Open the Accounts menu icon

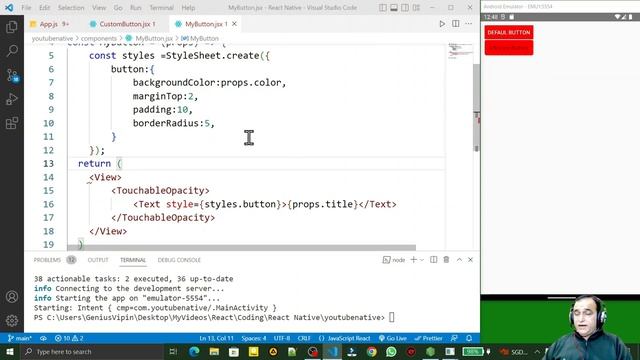(12, 297)
